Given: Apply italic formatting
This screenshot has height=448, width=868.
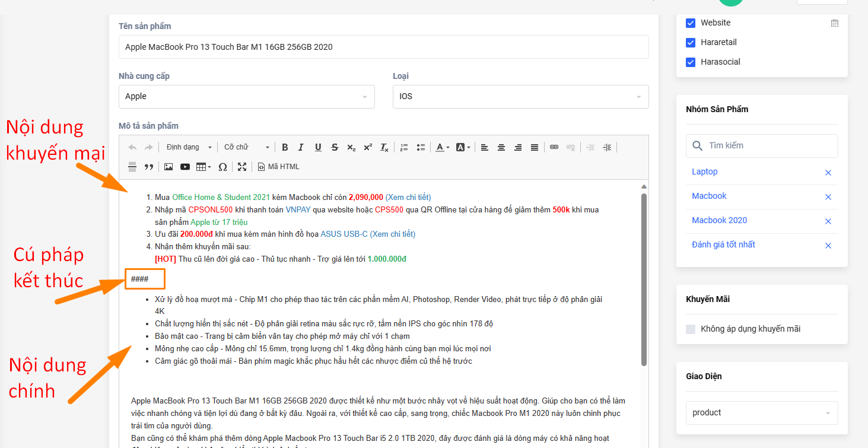Looking at the screenshot, I should click(x=301, y=147).
